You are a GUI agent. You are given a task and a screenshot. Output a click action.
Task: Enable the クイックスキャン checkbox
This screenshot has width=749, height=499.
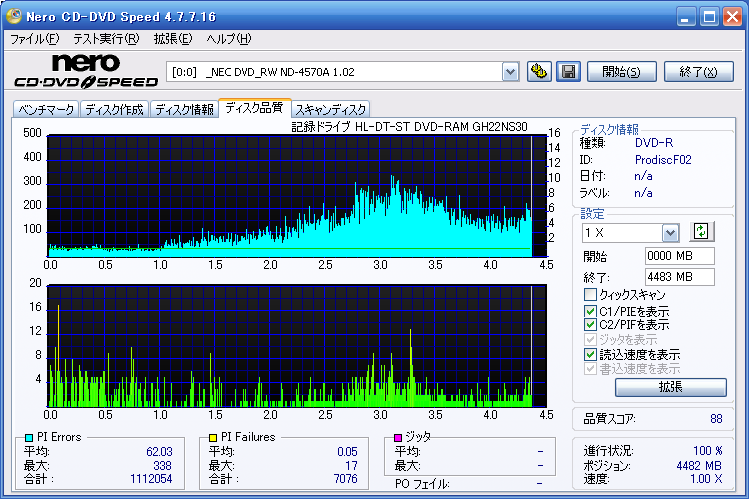click(x=590, y=294)
